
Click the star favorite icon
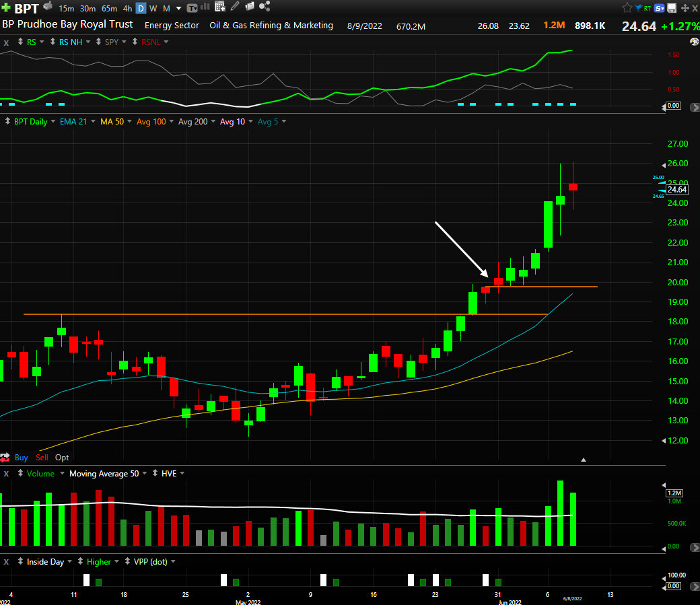[627, 7]
